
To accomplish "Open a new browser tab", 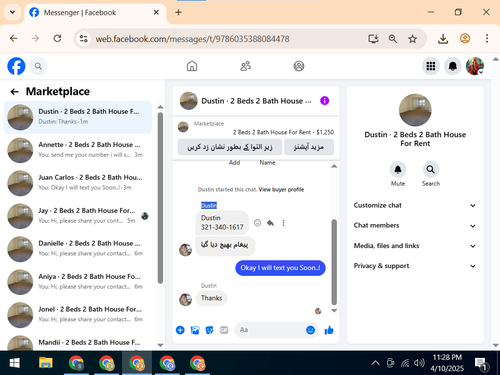I will pyautogui.click(x=178, y=12).
